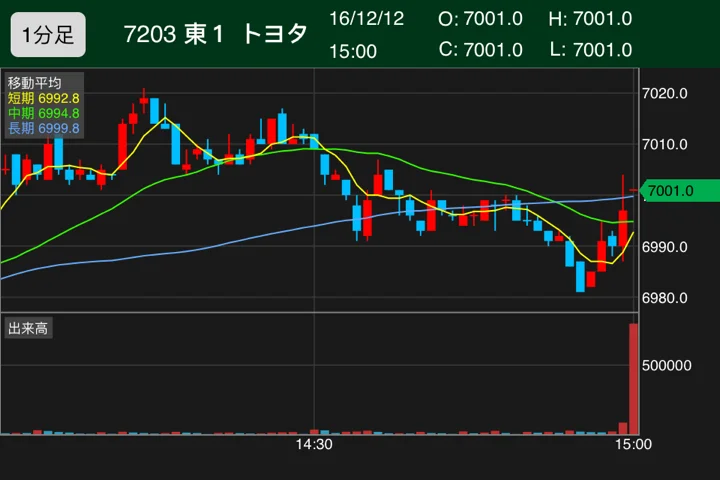Tap the 移動平均 indicator legend
The width and height of the screenshot is (720, 480).
pyautogui.click(x=34, y=83)
